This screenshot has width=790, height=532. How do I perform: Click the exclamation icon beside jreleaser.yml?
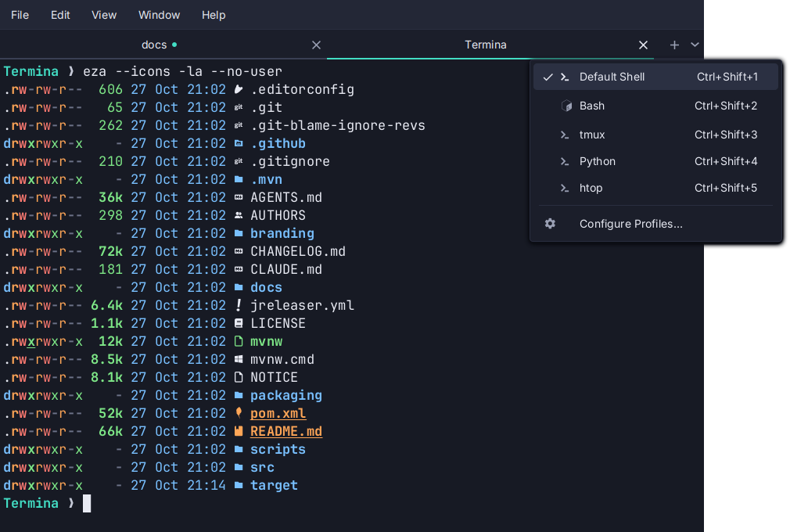(239, 305)
